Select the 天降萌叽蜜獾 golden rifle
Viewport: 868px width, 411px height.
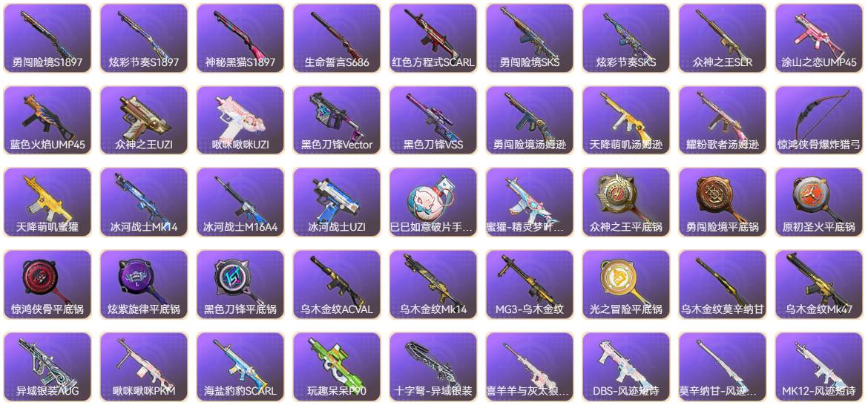click(47, 203)
